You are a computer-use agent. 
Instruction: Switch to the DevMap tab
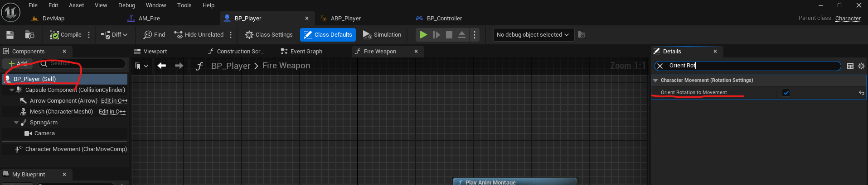53,19
